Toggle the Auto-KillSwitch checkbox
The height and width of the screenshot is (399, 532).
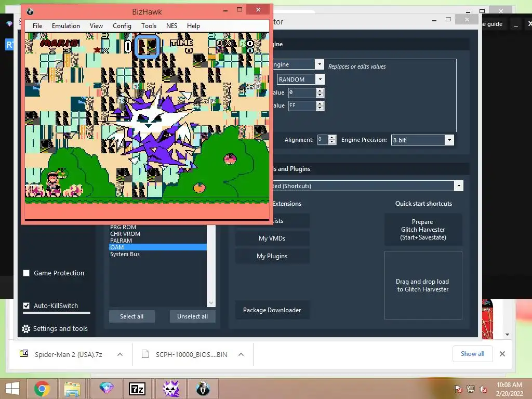pyautogui.click(x=26, y=305)
